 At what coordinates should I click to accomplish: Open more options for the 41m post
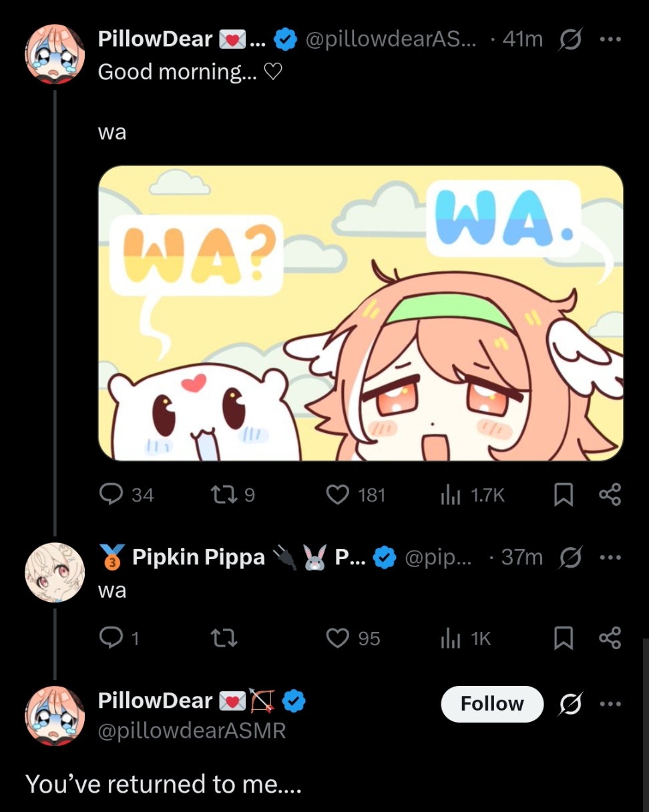(x=610, y=39)
